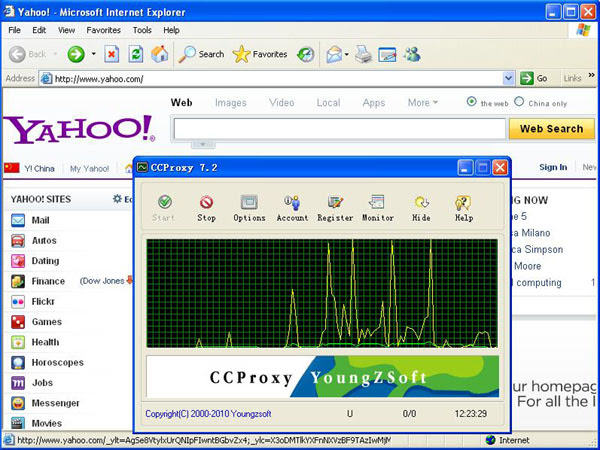
Task: Open the Edit menu
Action: 39,30
